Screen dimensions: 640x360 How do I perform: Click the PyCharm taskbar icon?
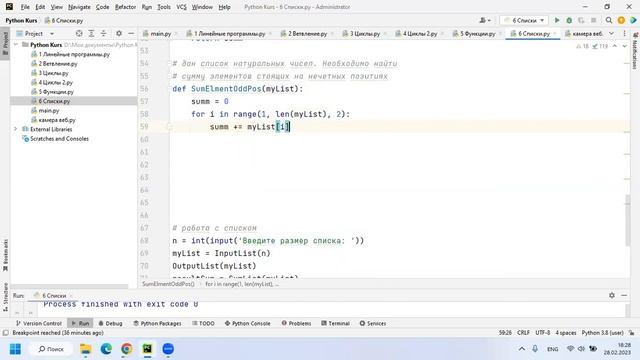[x=147, y=349]
